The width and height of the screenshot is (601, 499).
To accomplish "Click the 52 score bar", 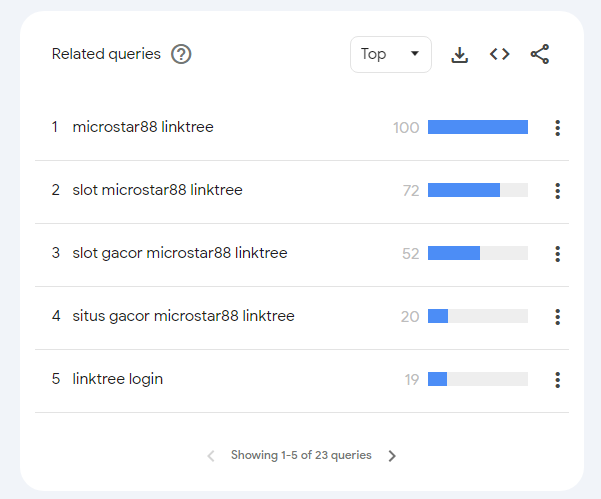I will [478, 253].
